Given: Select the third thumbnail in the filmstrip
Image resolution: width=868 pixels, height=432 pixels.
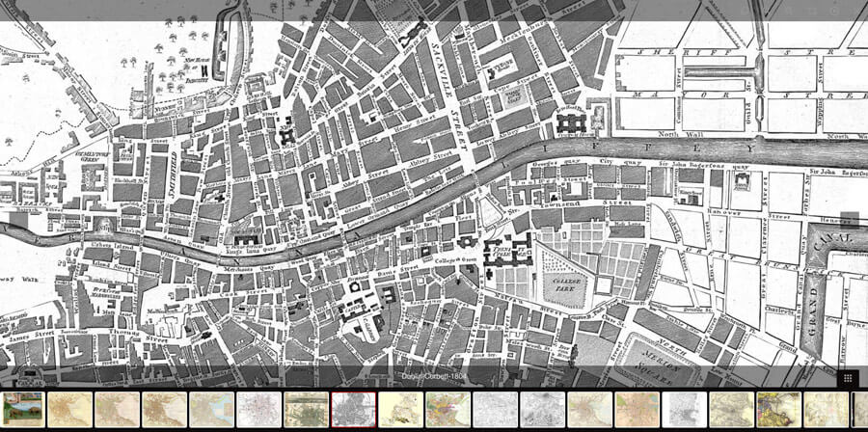Looking at the screenshot, I should (117, 409).
